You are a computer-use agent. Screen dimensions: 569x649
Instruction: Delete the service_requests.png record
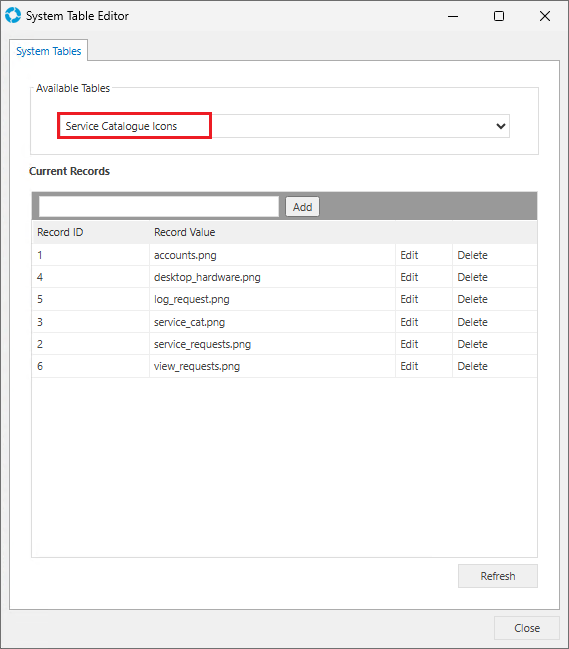(473, 344)
